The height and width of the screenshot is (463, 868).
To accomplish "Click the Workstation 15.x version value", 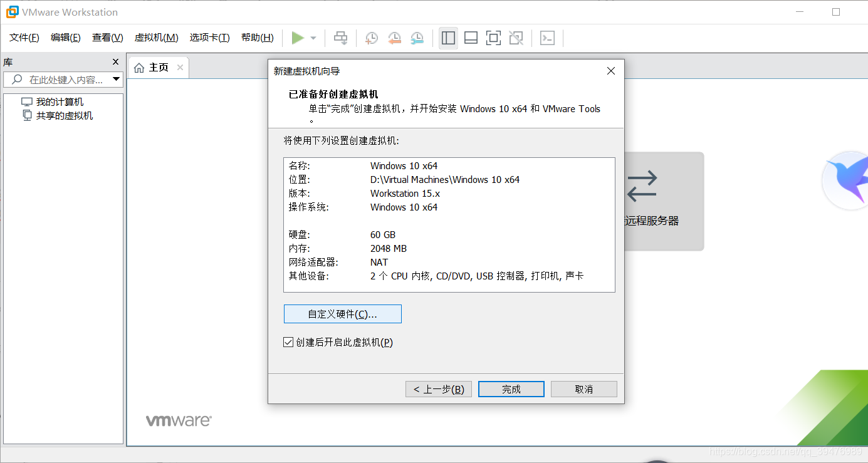I will click(405, 194).
